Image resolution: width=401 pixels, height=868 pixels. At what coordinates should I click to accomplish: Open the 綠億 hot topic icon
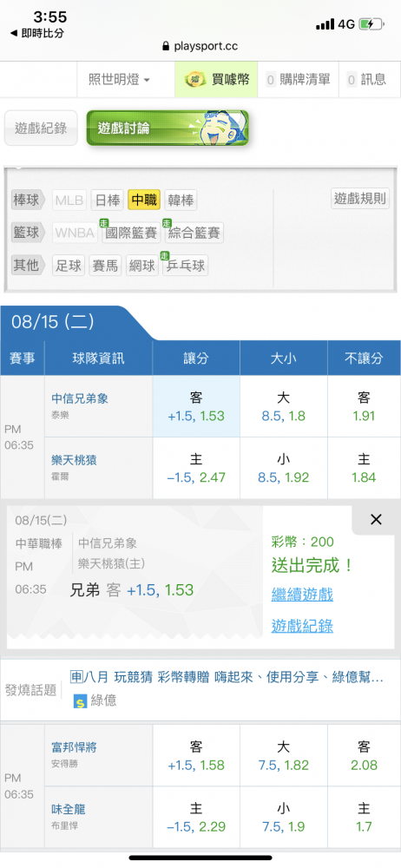(80, 701)
